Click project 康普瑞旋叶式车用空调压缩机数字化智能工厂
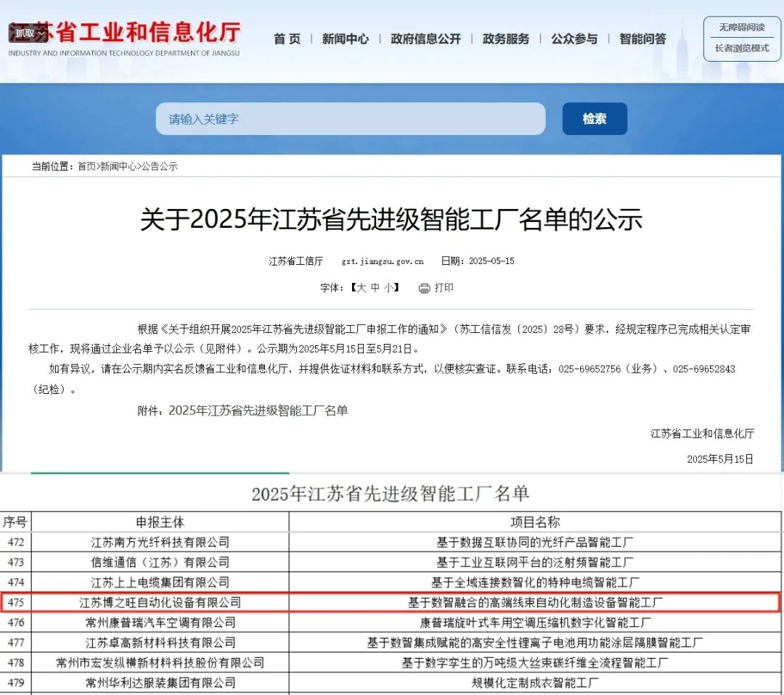784x695 pixels. coord(535,622)
